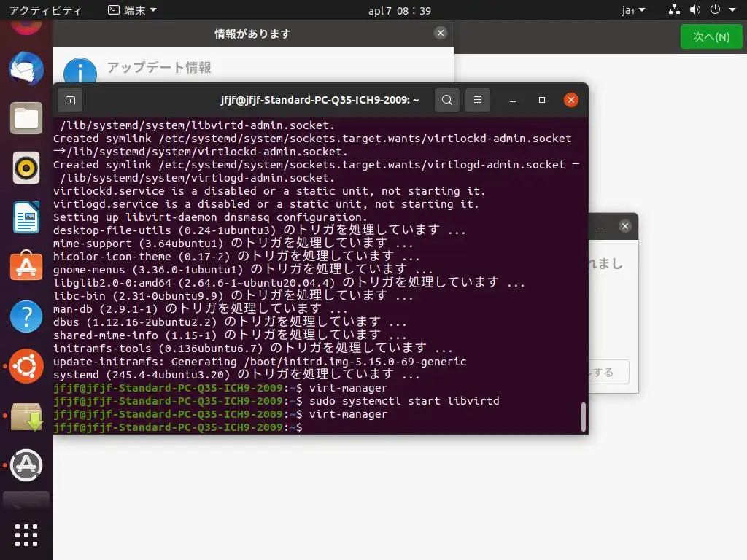Click the network status icon in top bar
Screen dimensions: 747x560
[x=674, y=9]
